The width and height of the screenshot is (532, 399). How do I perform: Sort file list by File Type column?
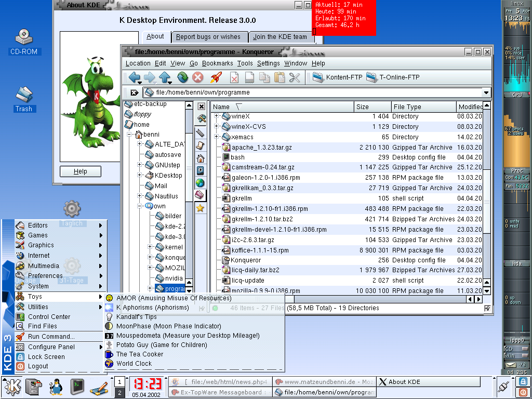(x=423, y=107)
